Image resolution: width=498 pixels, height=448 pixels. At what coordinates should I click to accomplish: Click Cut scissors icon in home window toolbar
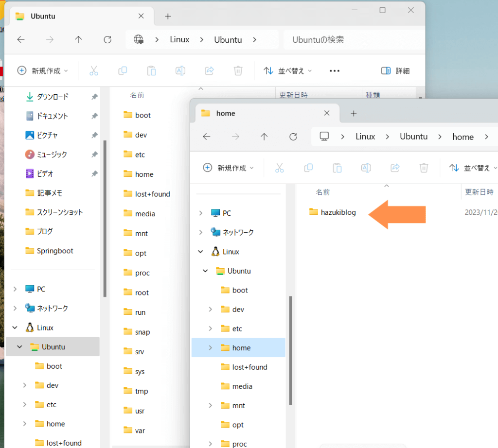click(x=280, y=168)
